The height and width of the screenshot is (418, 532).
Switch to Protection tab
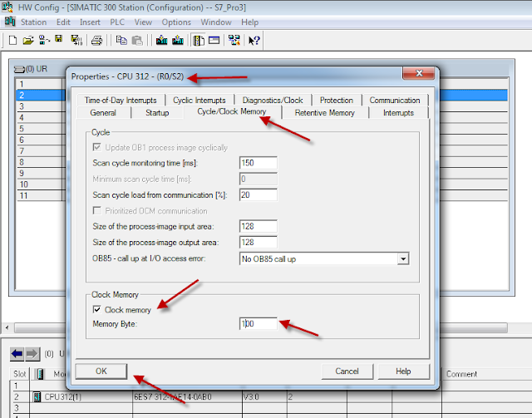point(336,100)
